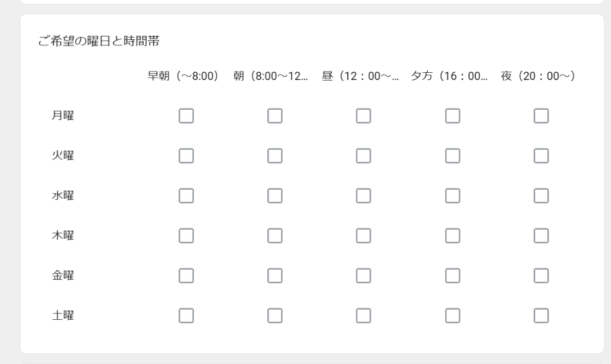This screenshot has width=611, height=364.
Task: Enable 土曜 early morning (早朝) checkbox
Action: [x=186, y=315]
